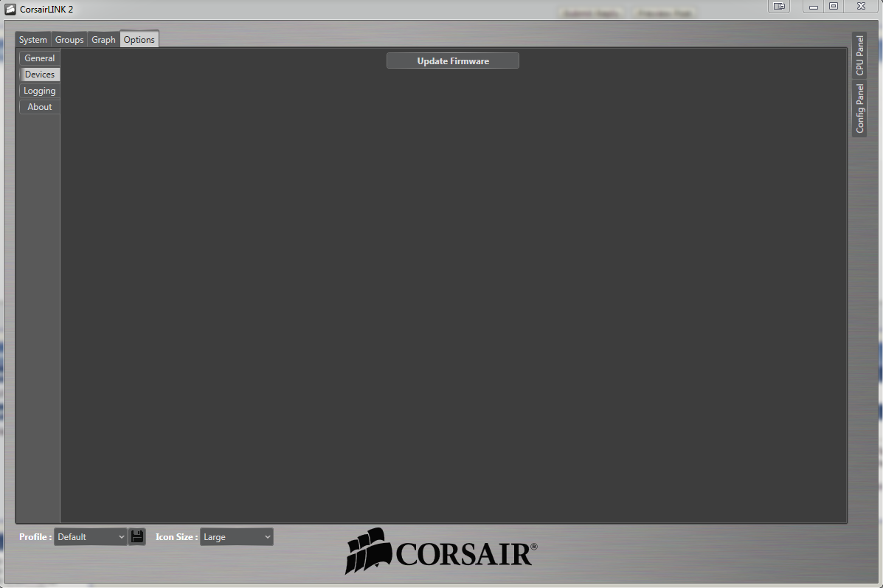
Task: Minimize the CorsairLINK 2 window
Action: pyautogui.click(x=813, y=6)
